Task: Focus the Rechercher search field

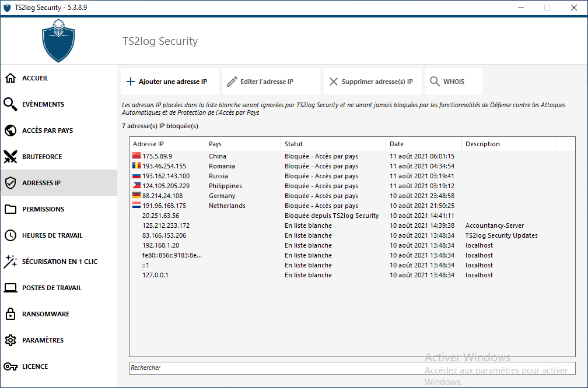Action: pos(352,368)
